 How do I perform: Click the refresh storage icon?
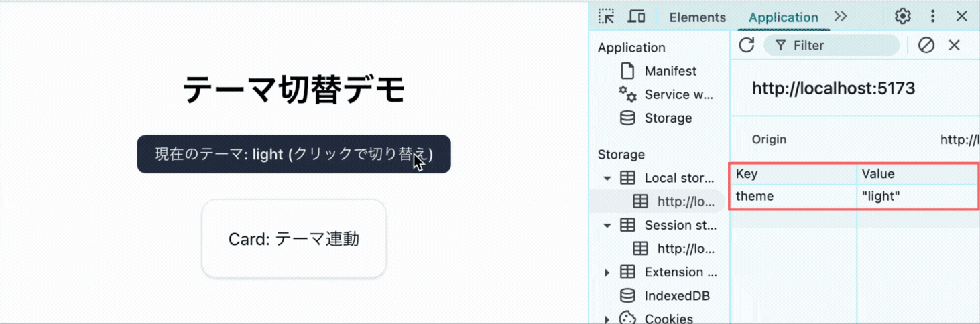746,46
